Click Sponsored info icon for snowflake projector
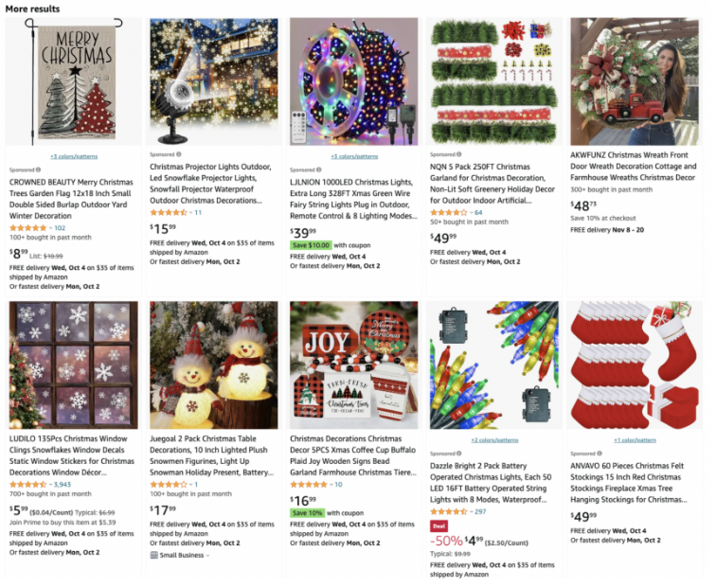The width and height of the screenshot is (716, 588). tap(179, 154)
